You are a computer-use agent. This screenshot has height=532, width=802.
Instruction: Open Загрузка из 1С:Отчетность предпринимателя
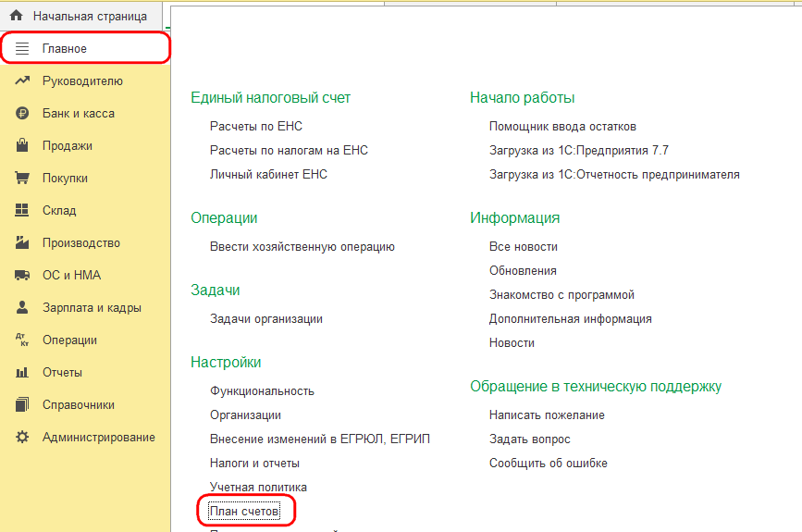(614, 175)
